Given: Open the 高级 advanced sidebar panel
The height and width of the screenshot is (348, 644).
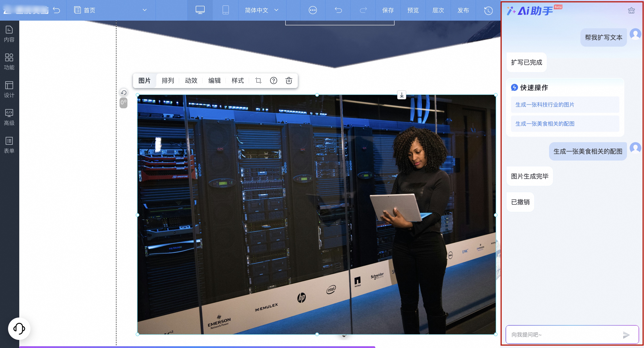Looking at the screenshot, I should 9,117.
